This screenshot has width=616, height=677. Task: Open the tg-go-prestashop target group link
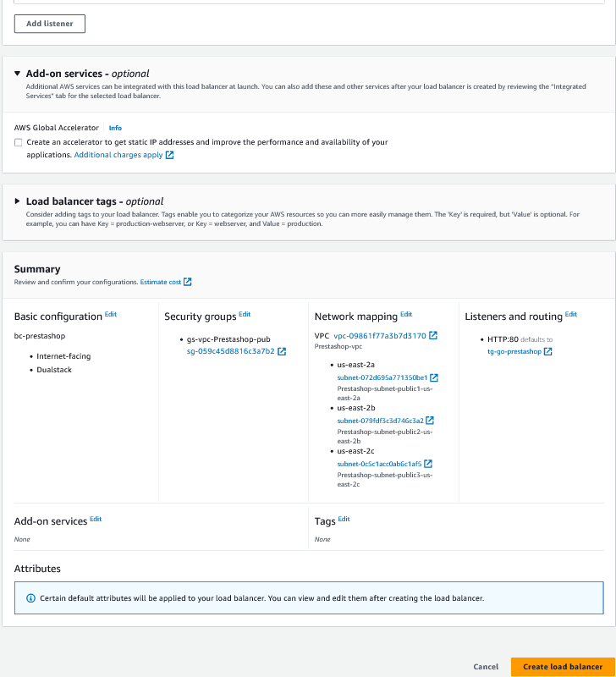tap(514, 351)
